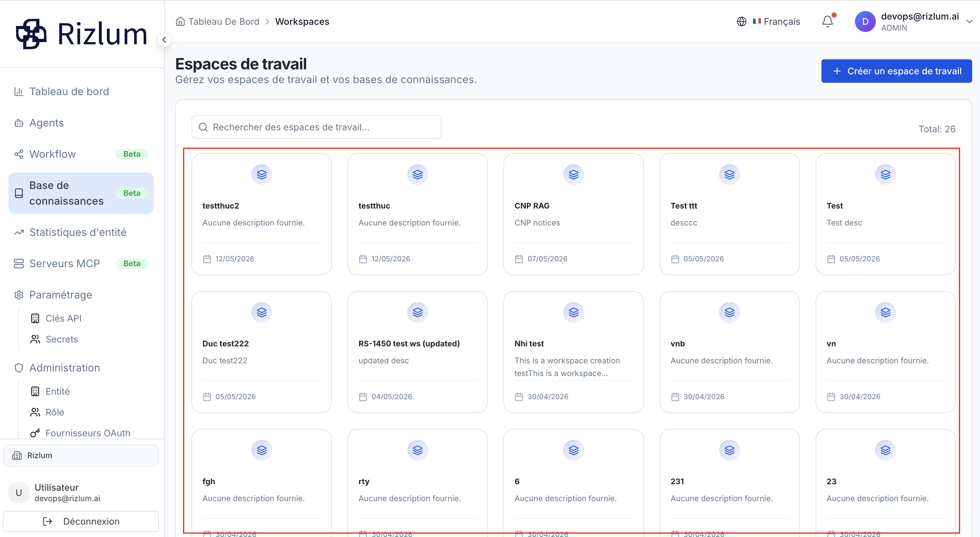980x537 pixels.
Task: Open RS-1450 test ws (updated) title
Action: coord(409,344)
